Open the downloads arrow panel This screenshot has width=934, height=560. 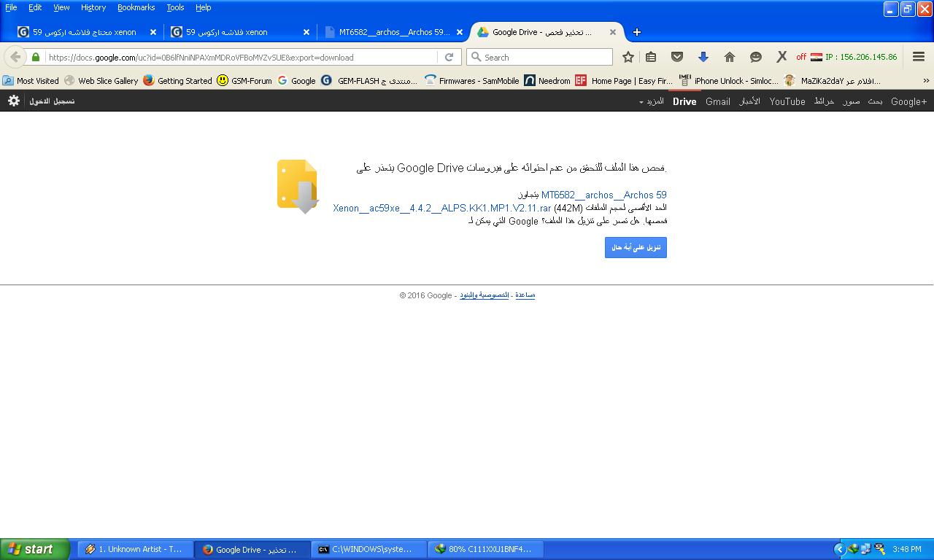tap(703, 57)
